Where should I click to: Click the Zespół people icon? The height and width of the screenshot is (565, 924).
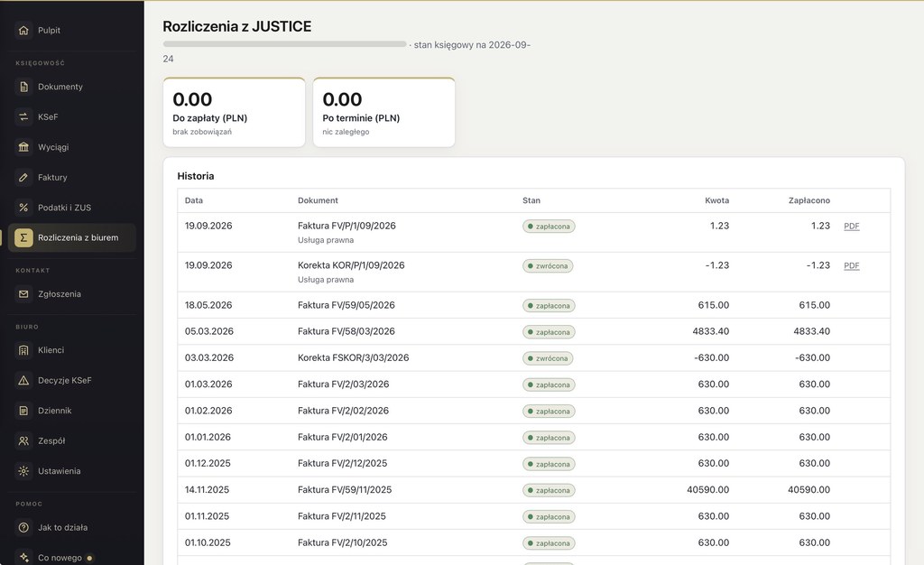[23, 440]
